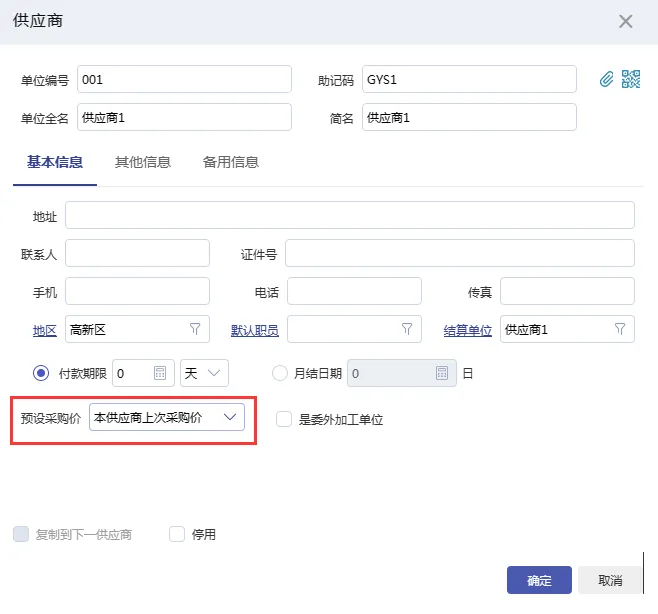Open calculator icon in 付款期限 field
The height and width of the screenshot is (614, 658).
pos(160,373)
